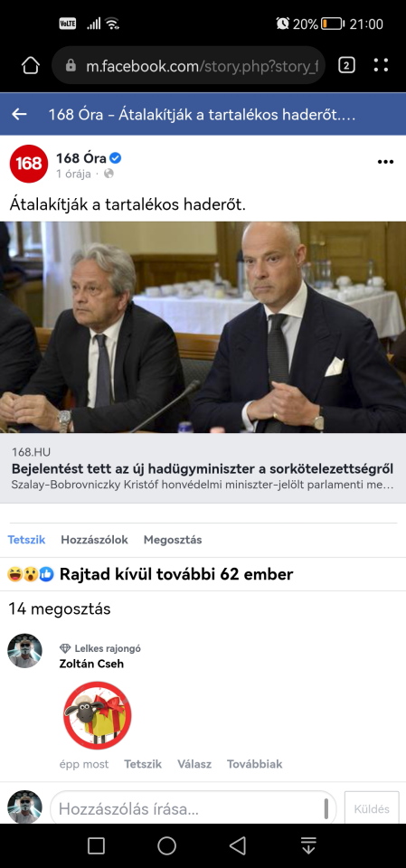Image resolution: width=406 pixels, height=868 pixels.
Task: Open the reactions list of 62 people
Action: point(150,575)
